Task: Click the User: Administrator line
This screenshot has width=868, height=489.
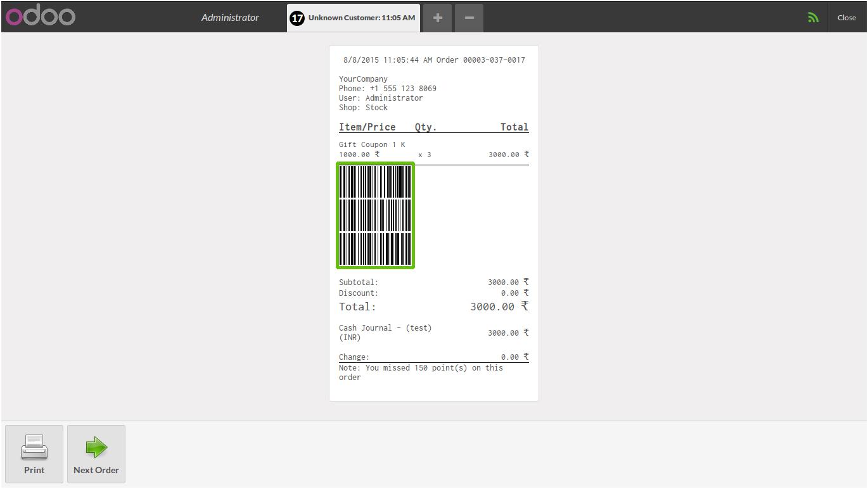Action: (x=381, y=98)
